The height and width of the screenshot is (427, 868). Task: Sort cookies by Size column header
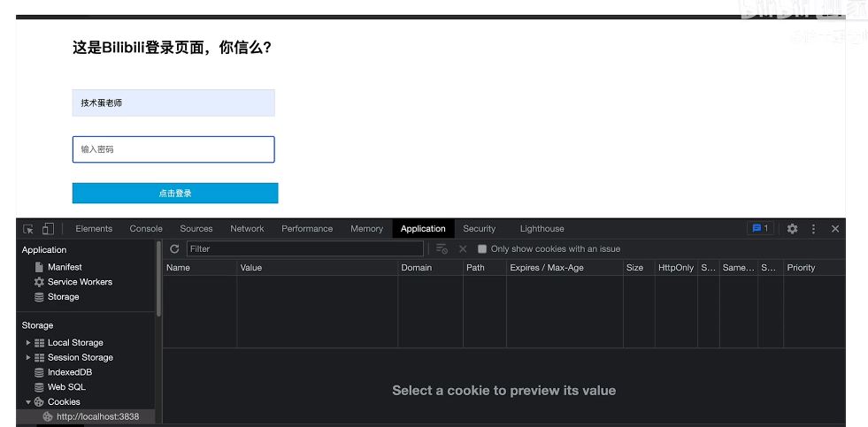639,268
